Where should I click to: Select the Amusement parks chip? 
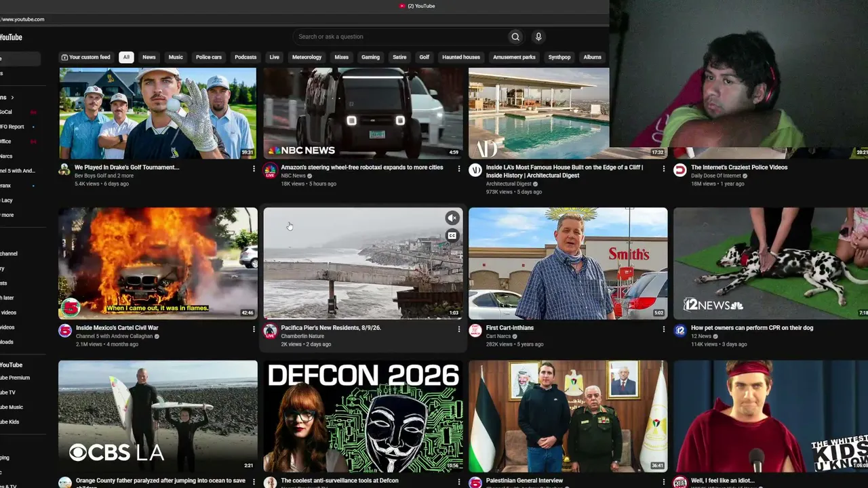[x=514, y=57]
